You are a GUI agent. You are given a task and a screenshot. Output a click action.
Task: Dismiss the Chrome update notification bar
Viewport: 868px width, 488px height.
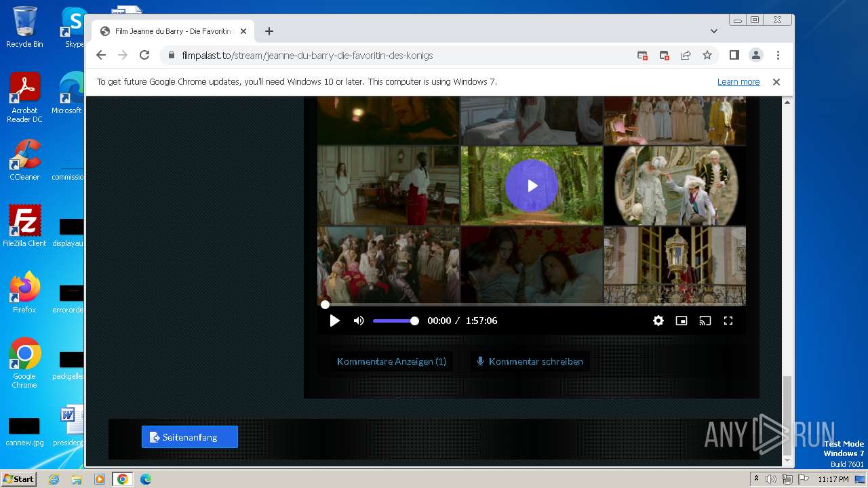pos(776,81)
